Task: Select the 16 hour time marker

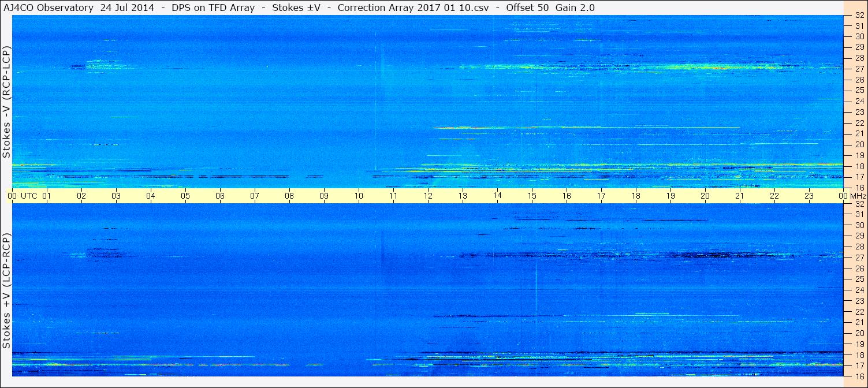Action: (x=567, y=196)
